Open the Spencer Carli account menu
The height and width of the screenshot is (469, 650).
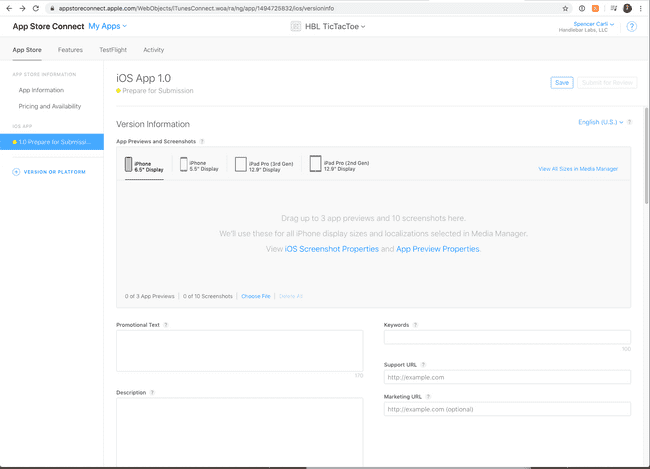[x=594, y=24]
